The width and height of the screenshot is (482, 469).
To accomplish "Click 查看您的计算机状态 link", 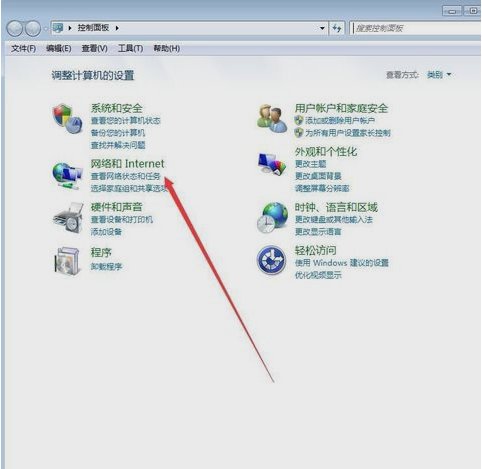I will tap(125, 120).
